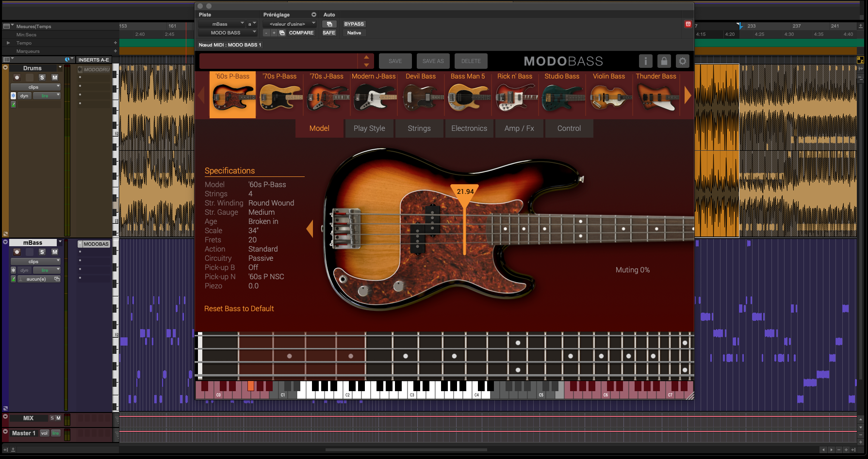The width and height of the screenshot is (868, 459).
Task: Record-enable the Drums track
Action: (x=17, y=78)
